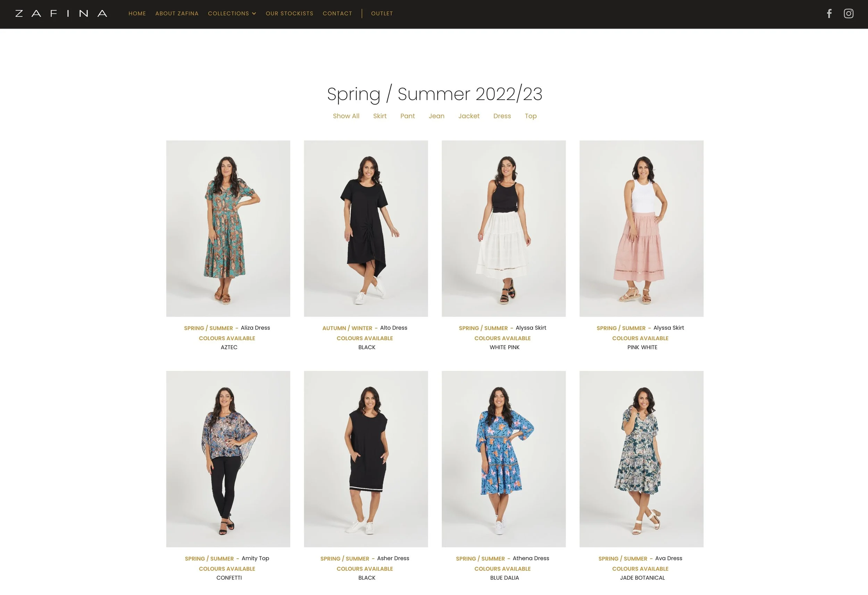Viewport: 868px width, 595px height.
Task: Click the ZAFINA logo
Action: click(x=61, y=14)
